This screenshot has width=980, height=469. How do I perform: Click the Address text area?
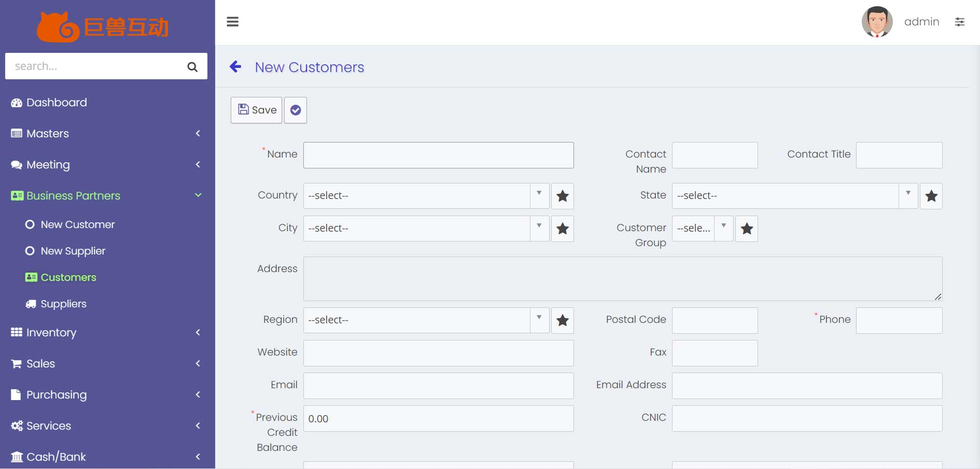click(x=623, y=279)
